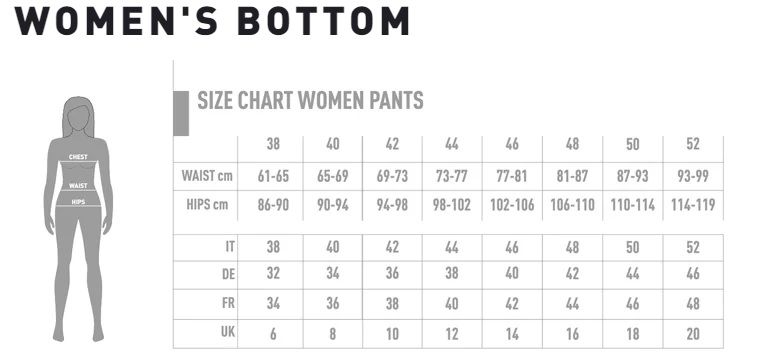The width and height of the screenshot is (770, 360).
Task: Click the woman silhouette figure
Action: pos(78,219)
